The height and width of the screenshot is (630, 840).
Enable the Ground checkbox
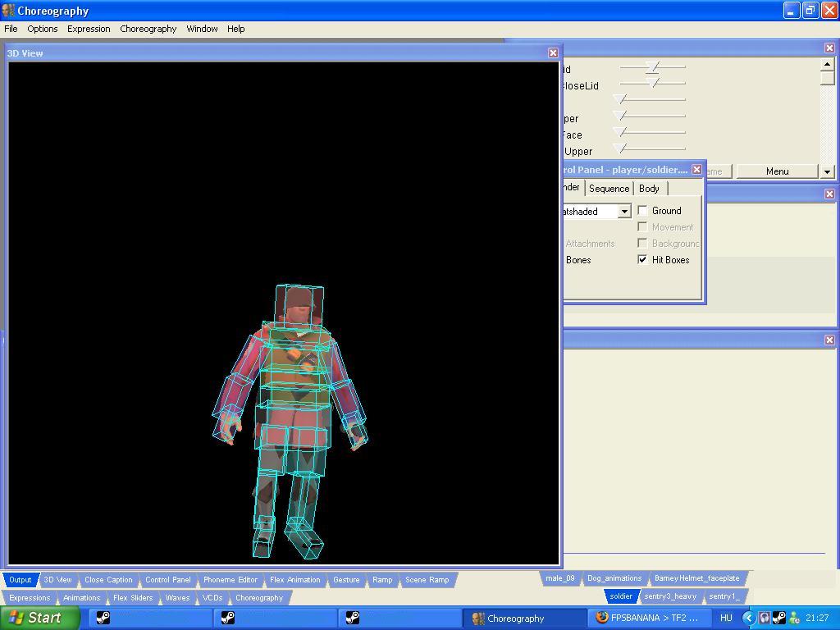pyautogui.click(x=643, y=211)
